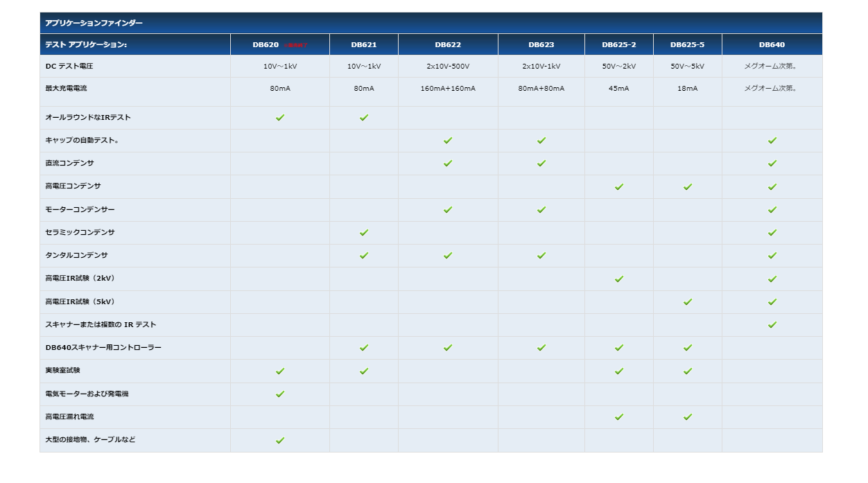
Task: Click the セラミックコンデンサ row label
Action: pyautogui.click(x=80, y=233)
